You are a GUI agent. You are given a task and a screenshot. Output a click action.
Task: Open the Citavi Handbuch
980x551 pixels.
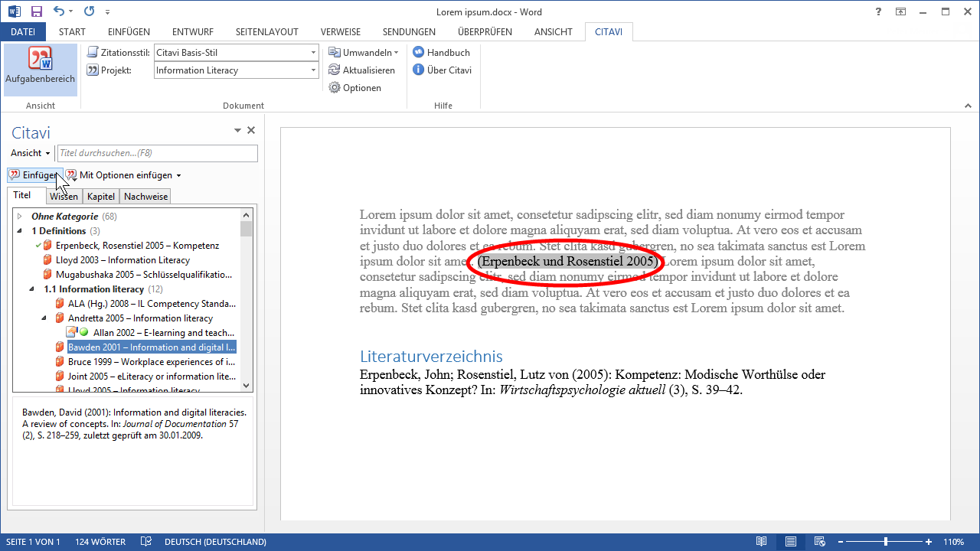(x=442, y=52)
